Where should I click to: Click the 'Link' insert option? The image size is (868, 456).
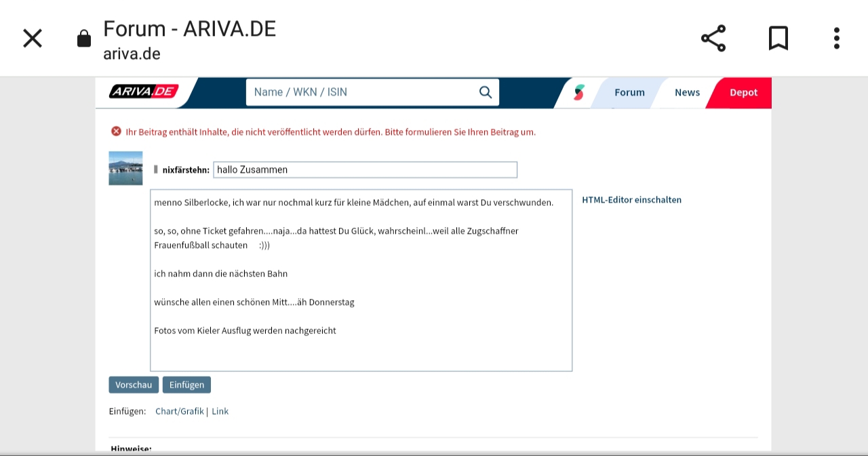tap(220, 411)
